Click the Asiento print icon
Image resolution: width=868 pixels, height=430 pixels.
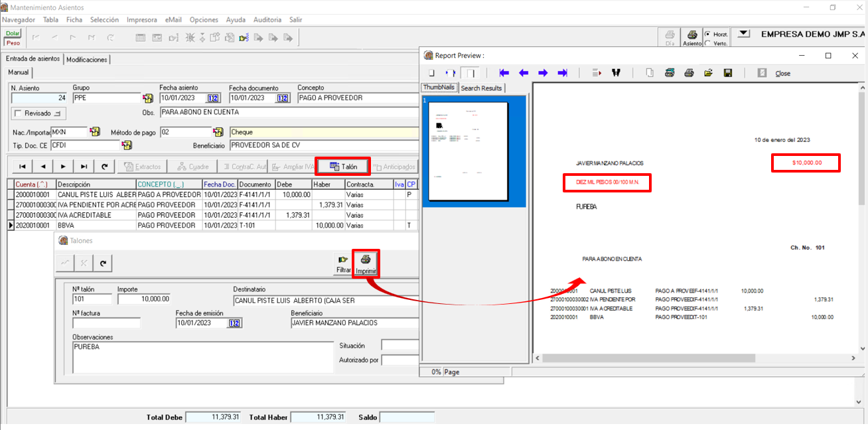[692, 37]
